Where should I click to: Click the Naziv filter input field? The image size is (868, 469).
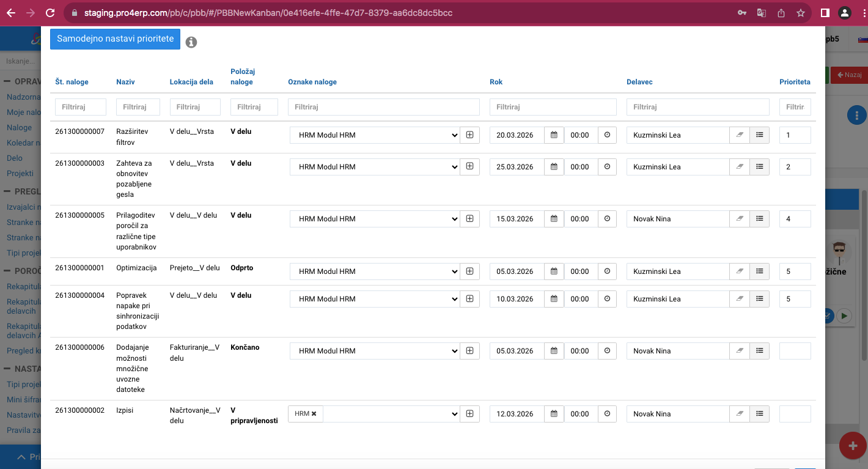click(x=138, y=107)
